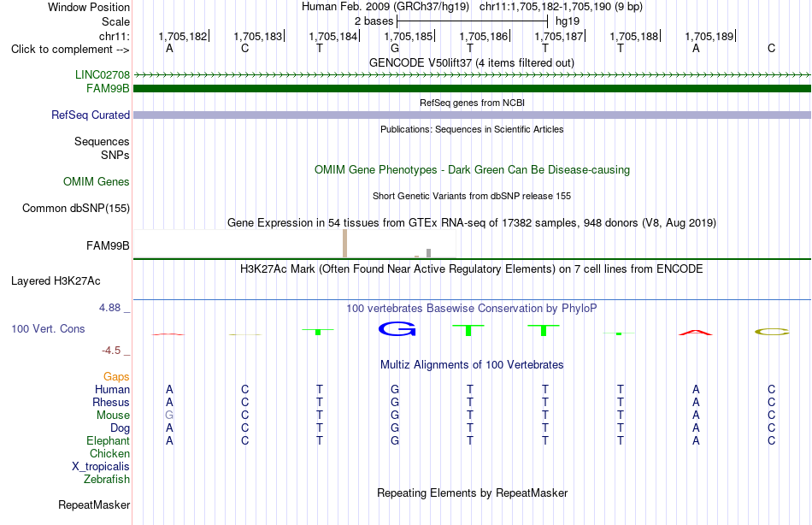The image size is (812, 525).
Task: Click the 1,705,189 ruler coordinate
Action: [x=709, y=36]
